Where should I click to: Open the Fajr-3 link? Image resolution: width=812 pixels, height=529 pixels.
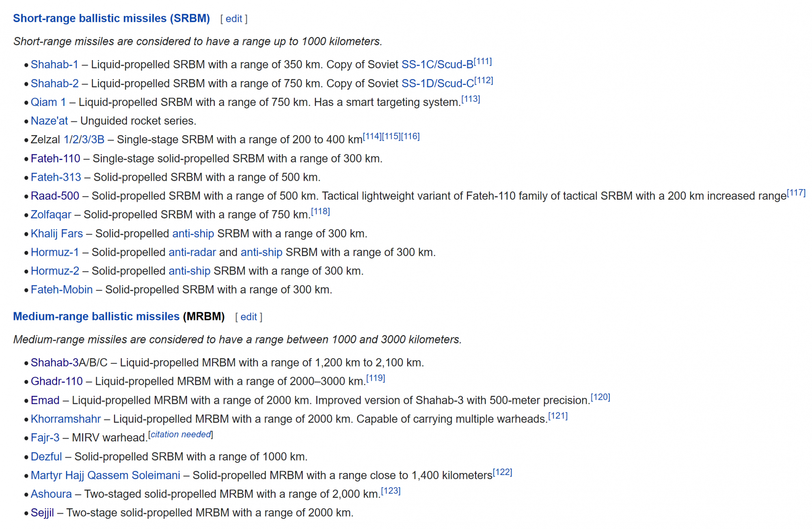point(45,438)
